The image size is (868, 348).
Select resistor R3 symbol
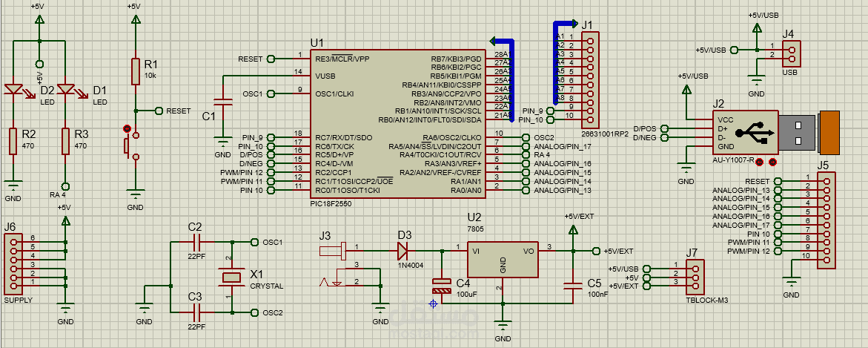[65, 141]
